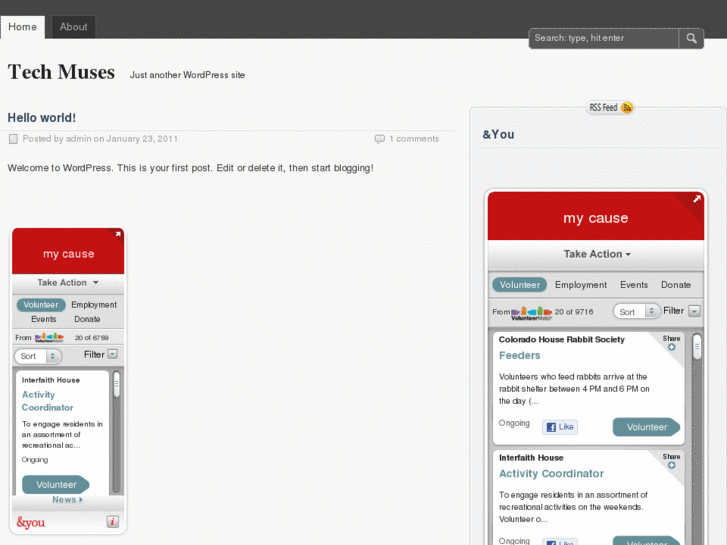Select Events tab in small widget
The image size is (727, 545).
pos(44,319)
